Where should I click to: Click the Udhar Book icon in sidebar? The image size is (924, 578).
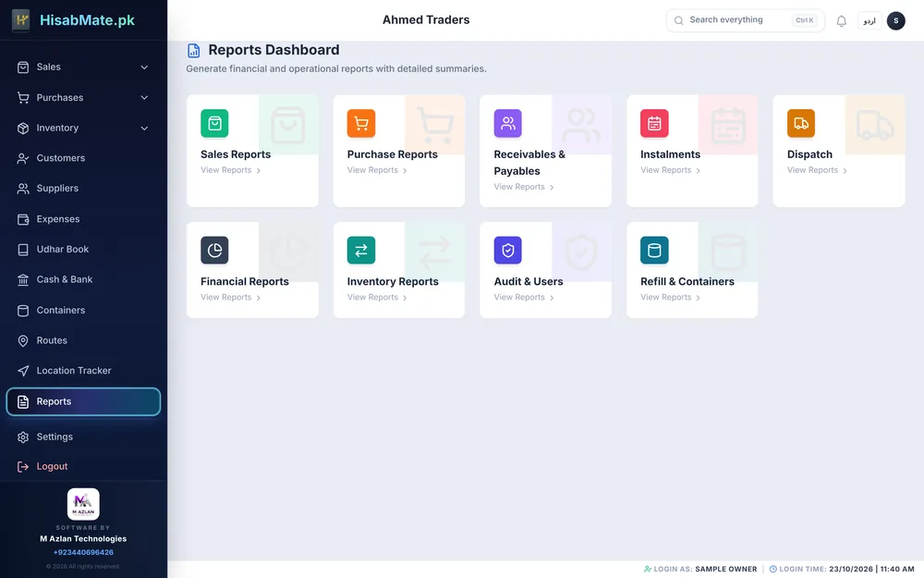coord(23,250)
